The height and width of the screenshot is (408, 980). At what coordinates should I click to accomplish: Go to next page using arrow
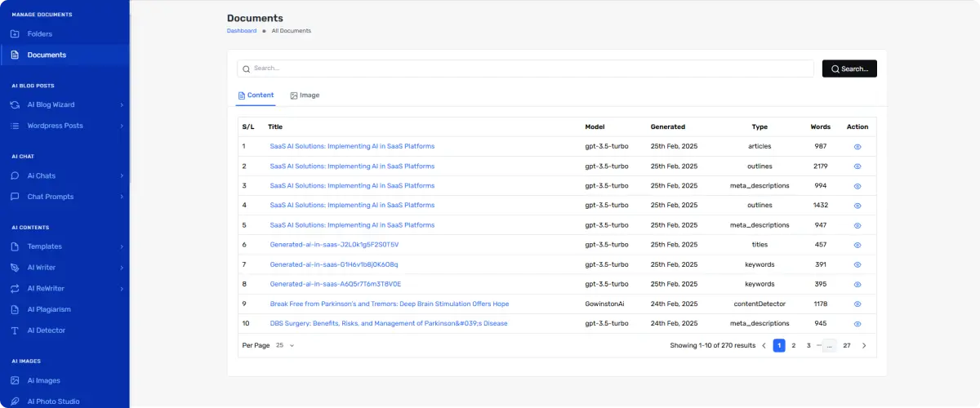pyautogui.click(x=864, y=346)
